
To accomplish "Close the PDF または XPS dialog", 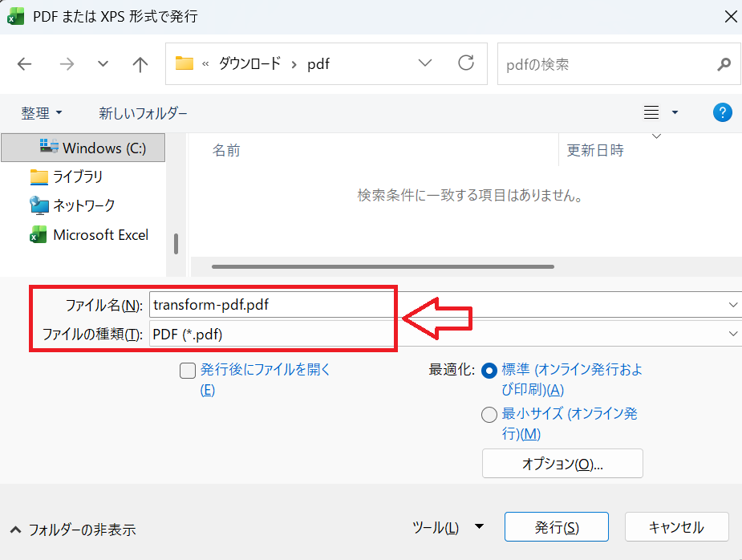I will click(x=731, y=17).
